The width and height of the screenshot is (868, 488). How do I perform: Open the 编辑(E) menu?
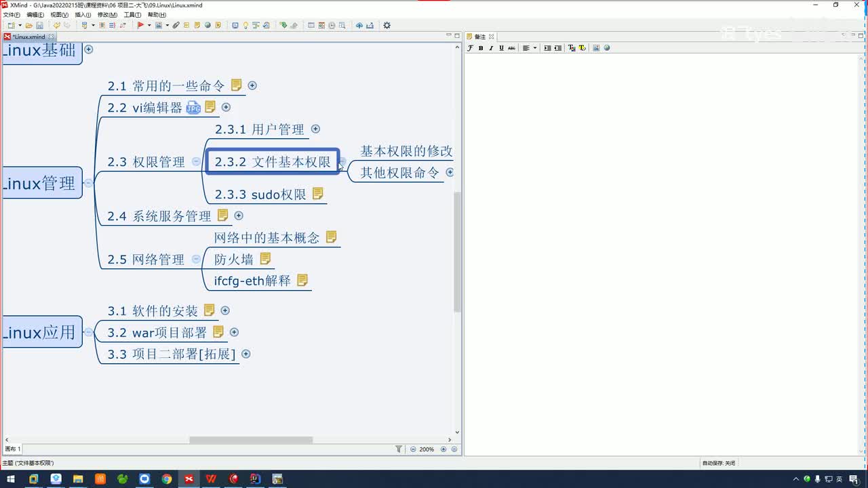tap(35, 15)
